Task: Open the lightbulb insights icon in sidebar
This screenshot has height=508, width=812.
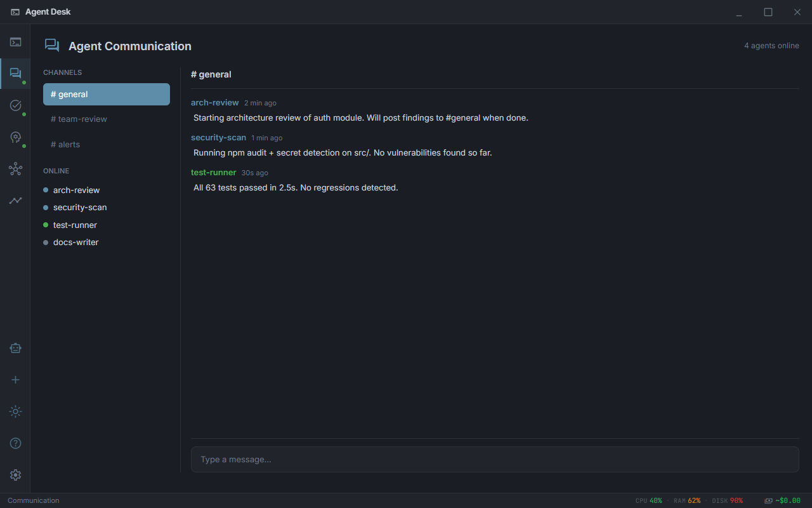Action: (15, 137)
